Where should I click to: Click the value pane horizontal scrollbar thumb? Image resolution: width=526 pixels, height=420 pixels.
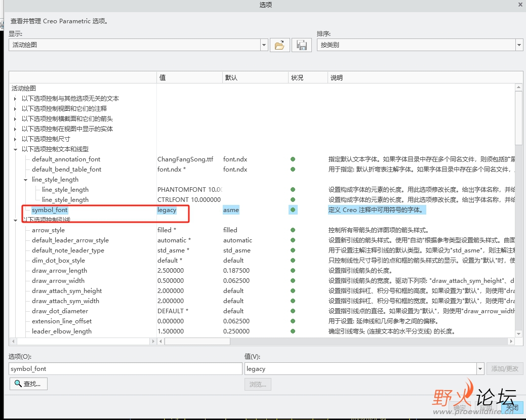point(197,341)
